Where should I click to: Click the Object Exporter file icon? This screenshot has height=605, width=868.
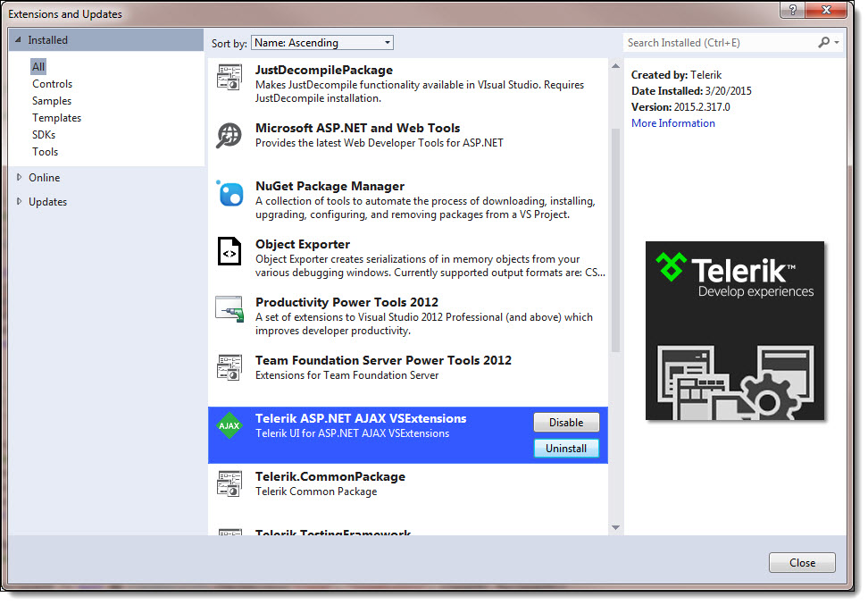pyautogui.click(x=230, y=251)
